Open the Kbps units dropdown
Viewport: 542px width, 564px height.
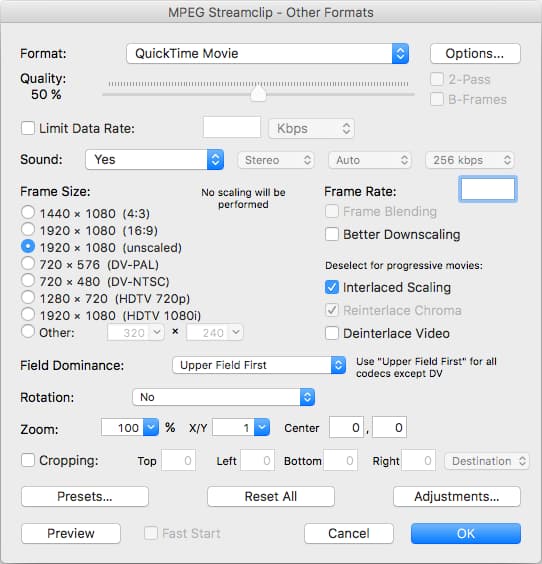click(311, 128)
